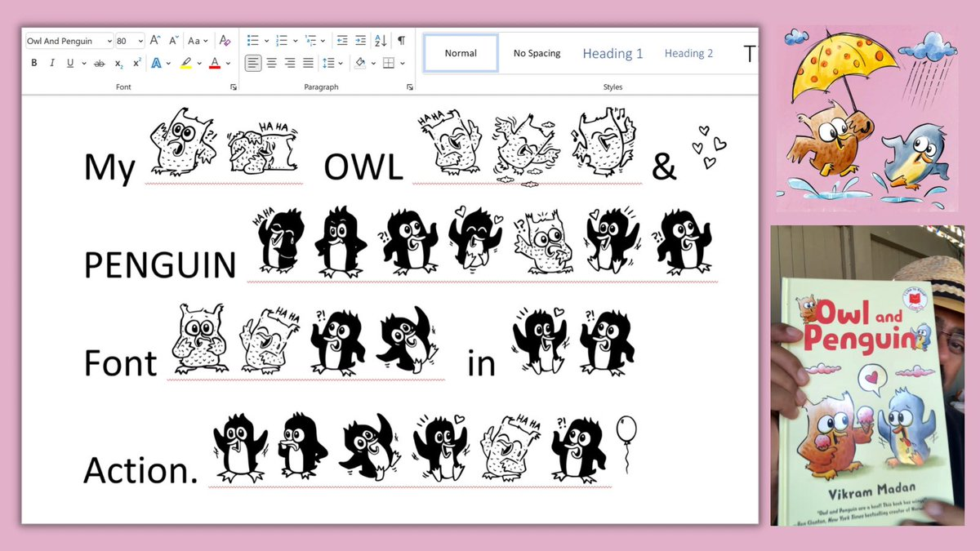Toggle strikethrough formatting

click(99, 64)
